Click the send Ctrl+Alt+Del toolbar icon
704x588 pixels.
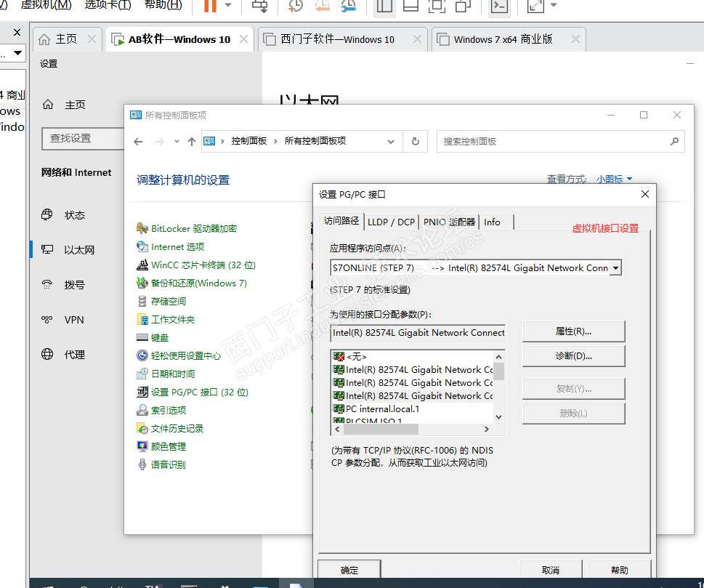259,5
